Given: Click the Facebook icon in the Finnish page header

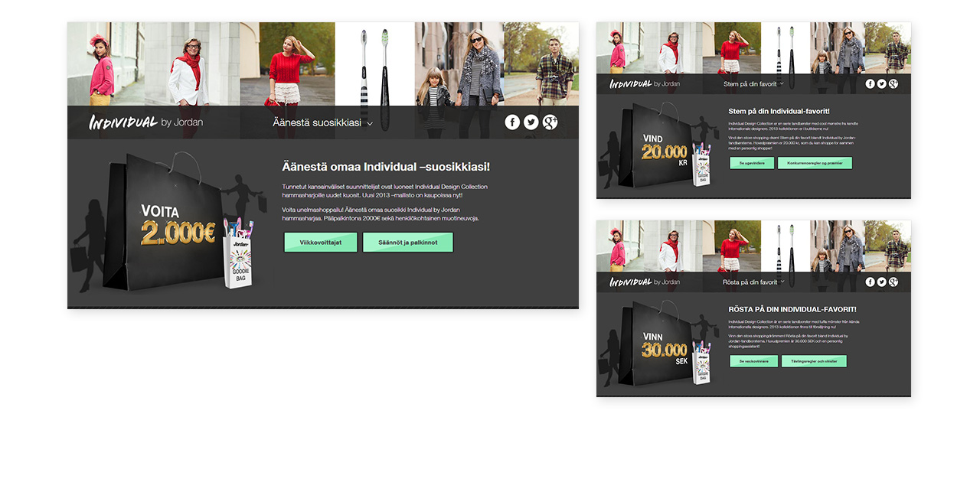Looking at the screenshot, I should [512, 122].
